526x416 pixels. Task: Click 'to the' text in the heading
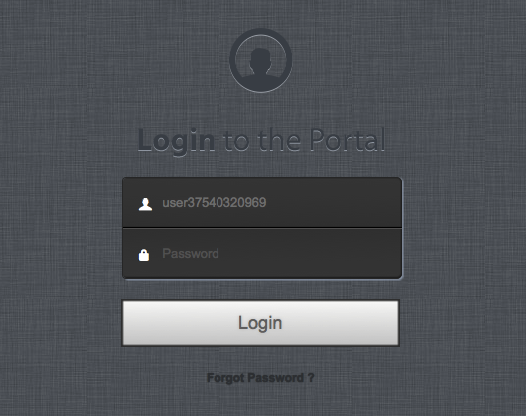point(262,140)
